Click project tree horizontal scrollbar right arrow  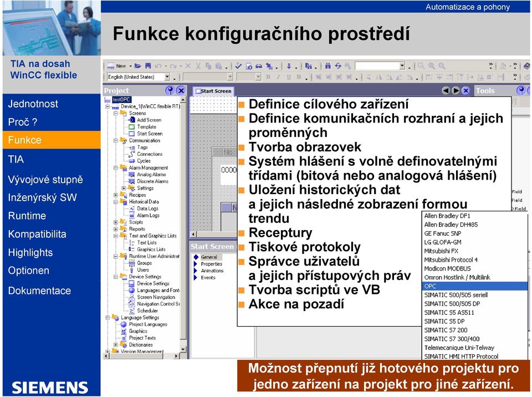pyautogui.click(x=176, y=356)
